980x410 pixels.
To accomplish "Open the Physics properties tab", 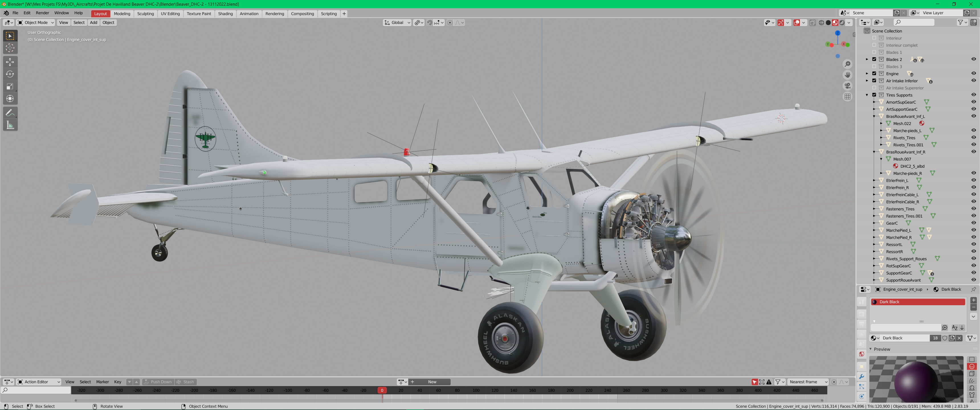I will [x=862, y=396].
